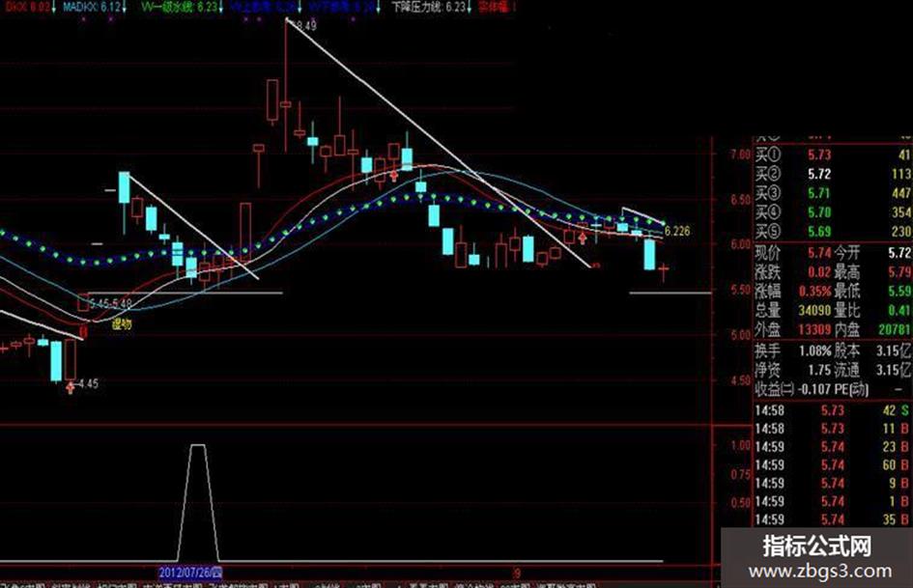Click the 4.45 low price label
This screenshot has height=588, width=913.
[88, 383]
